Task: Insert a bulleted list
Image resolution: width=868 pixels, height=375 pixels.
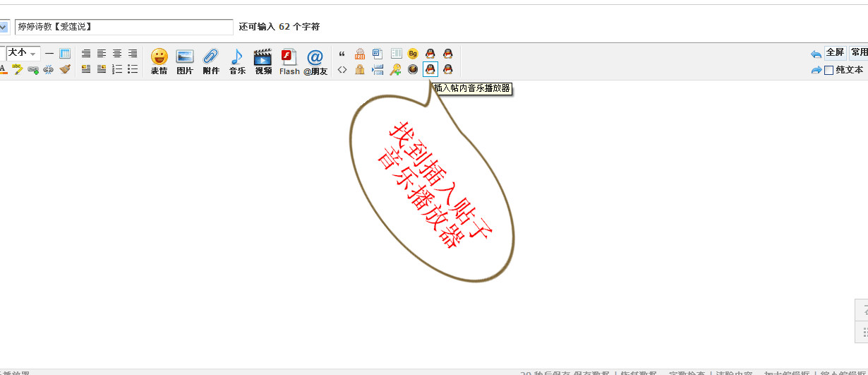Action: (x=133, y=69)
